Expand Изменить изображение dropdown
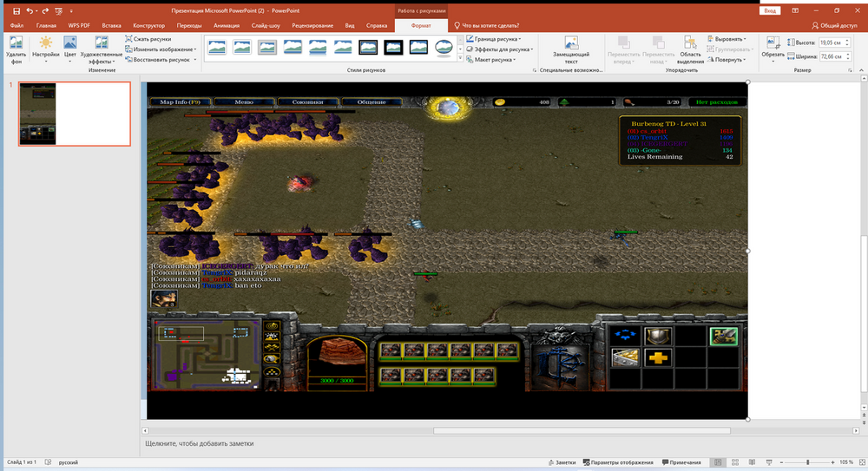This screenshot has height=471, width=868. pyautogui.click(x=161, y=49)
